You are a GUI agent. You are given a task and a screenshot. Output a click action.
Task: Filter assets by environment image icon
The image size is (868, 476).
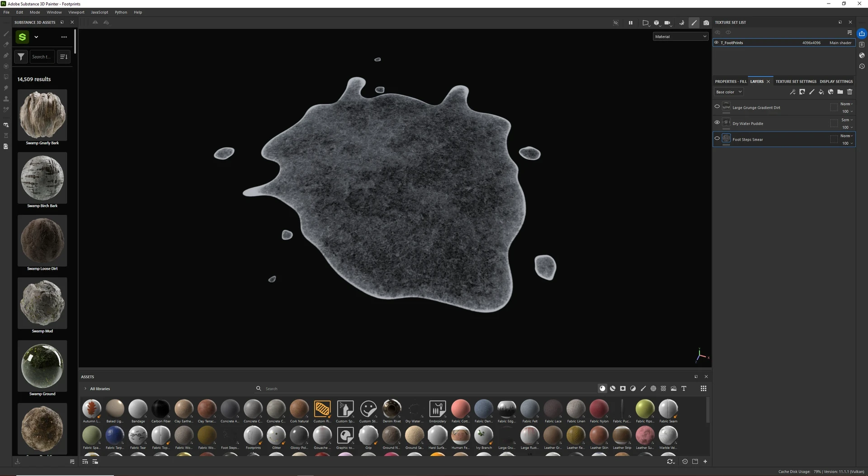click(x=674, y=388)
